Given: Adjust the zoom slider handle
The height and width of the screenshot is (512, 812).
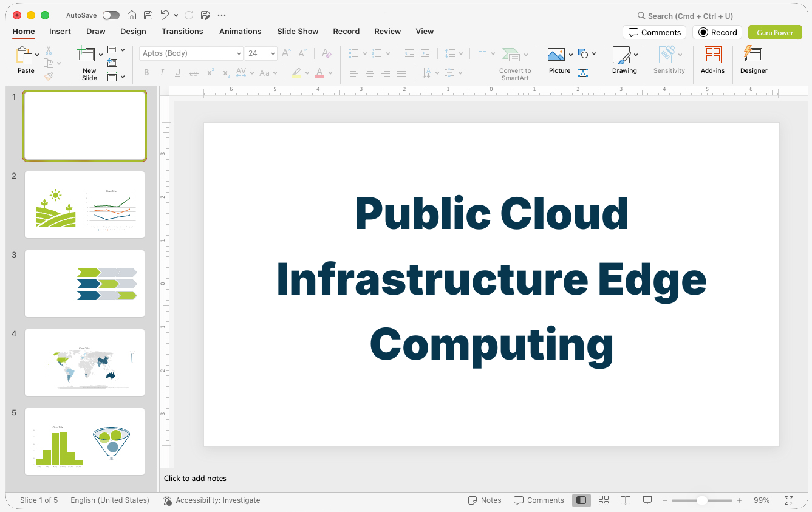Looking at the screenshot, I should click(702, 500).
